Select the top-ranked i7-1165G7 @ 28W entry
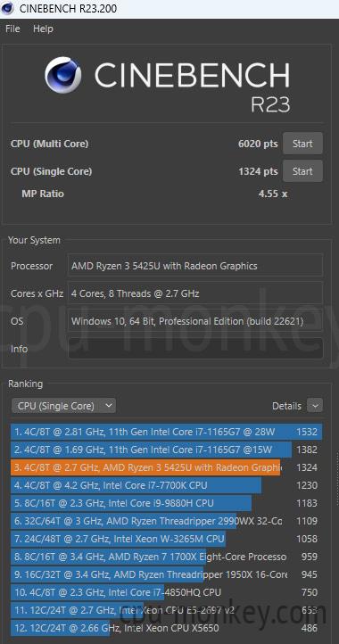Image resolution: width=339 pixels, height=644 pixels. pos(167,432)
